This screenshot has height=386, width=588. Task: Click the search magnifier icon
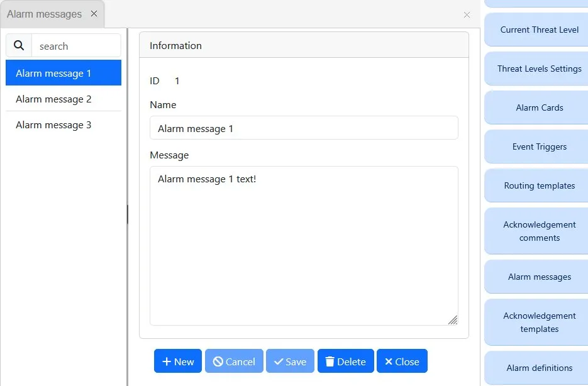pyautogui.click(x=18, y=45)
